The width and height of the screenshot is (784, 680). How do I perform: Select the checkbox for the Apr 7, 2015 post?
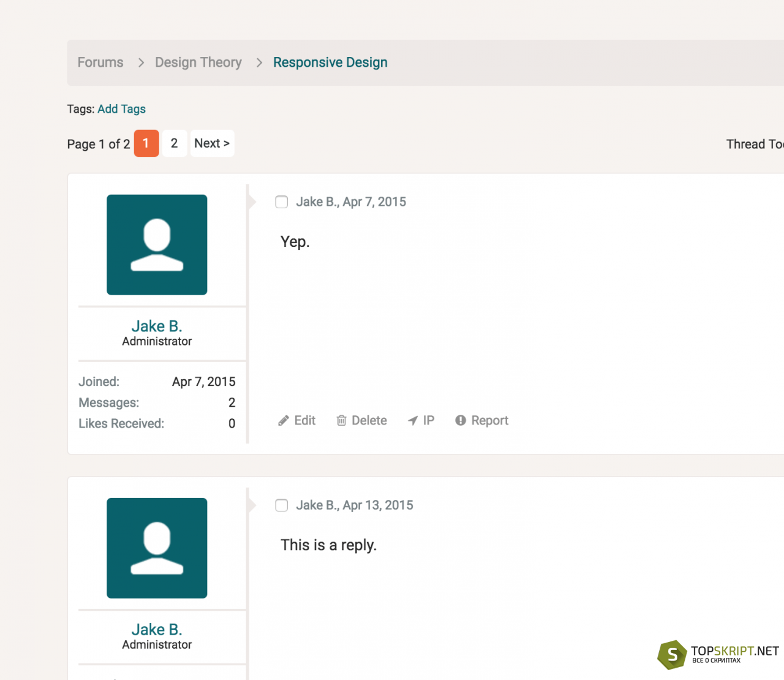(282, 202)
